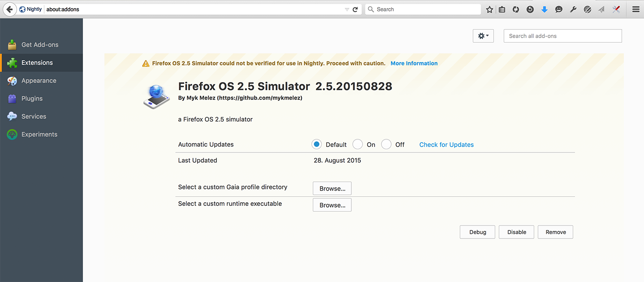Set Automatic Updates to Off
This screenshot has width=644, height=282.
[x=386, y=144]
